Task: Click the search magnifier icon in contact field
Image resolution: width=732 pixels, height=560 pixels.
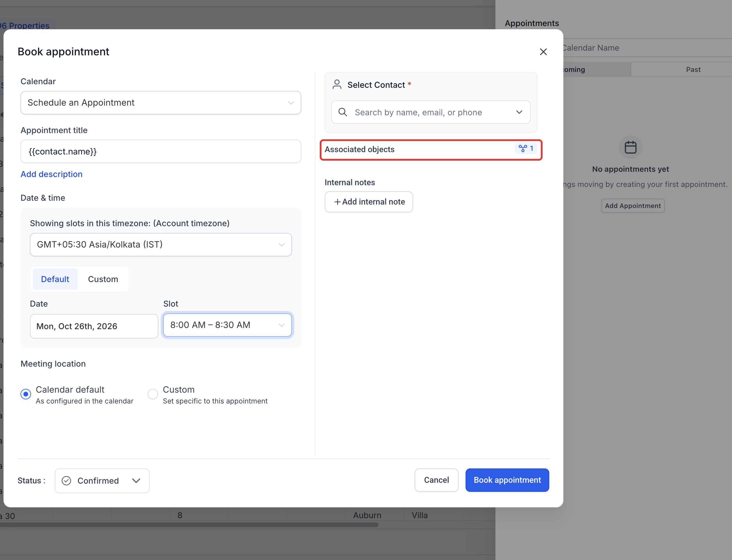Action: (x=343, y=112)
